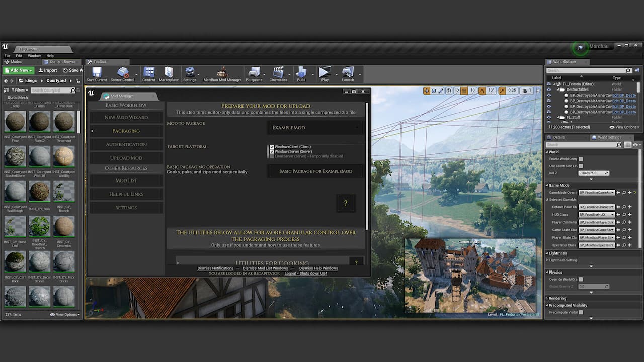Toggle rotation snapping in viewport toolbar
This screenshot has width=644, height=362.
(482, 90)
